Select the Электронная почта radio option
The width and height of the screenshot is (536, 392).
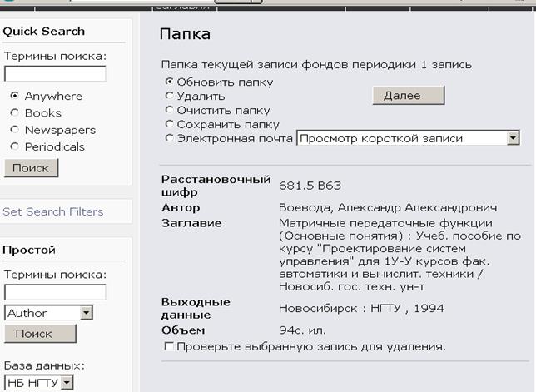[170, 138]
